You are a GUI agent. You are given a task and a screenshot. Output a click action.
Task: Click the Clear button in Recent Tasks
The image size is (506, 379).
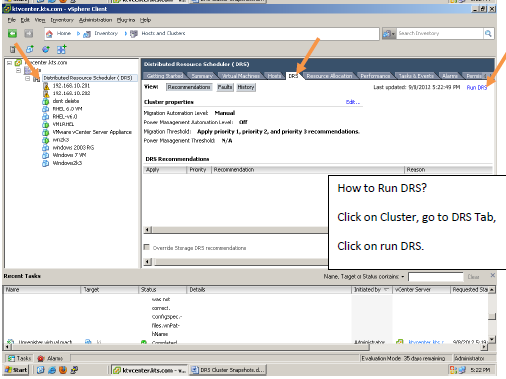[473, 277]
